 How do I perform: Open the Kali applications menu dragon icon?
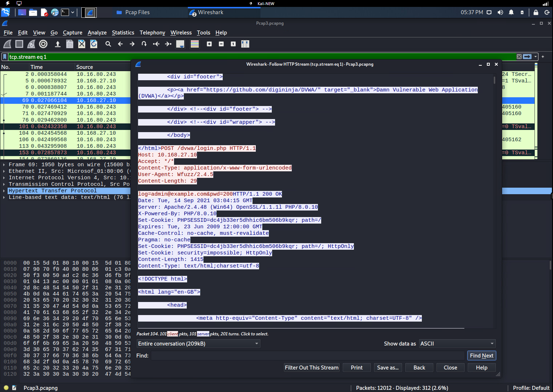(x=5, y=12)
